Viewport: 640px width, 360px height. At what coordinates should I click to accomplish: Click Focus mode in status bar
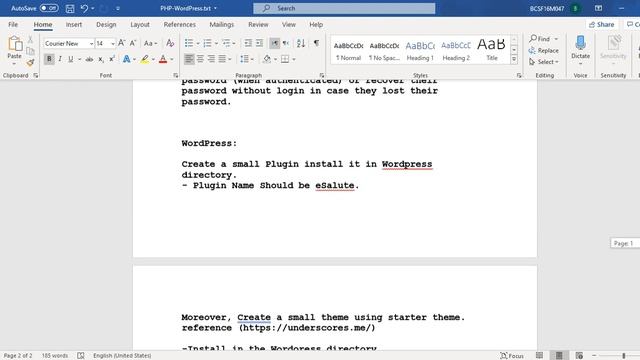(x=512, y=356)
